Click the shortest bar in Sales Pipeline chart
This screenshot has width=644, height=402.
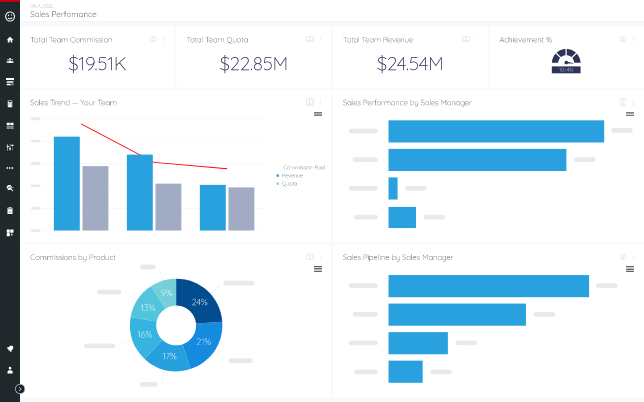click(405, 372)
